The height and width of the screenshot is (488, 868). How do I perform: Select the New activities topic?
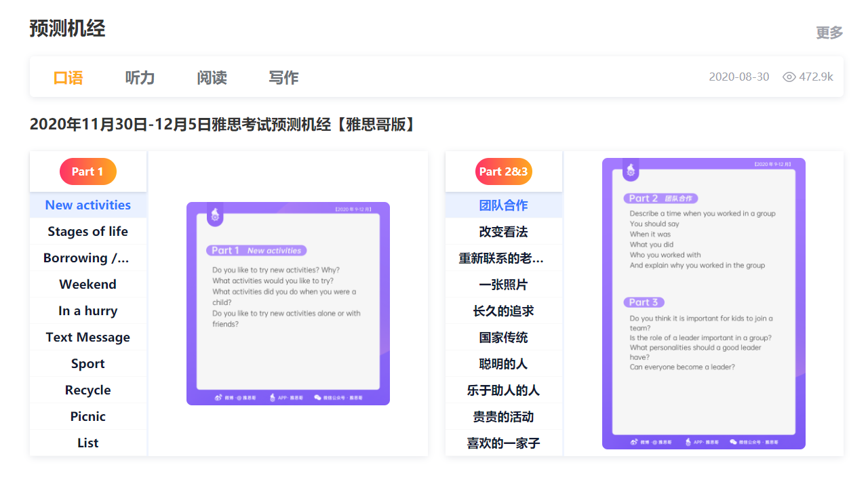[x=88, y=205]
